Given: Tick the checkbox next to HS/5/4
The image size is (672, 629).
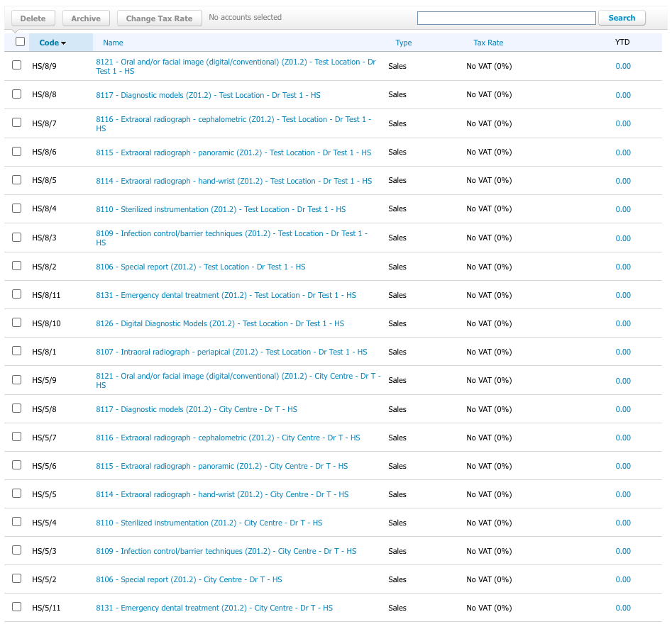Looking at the screenshot, I should pyautogui.click(x=16, y=521).
